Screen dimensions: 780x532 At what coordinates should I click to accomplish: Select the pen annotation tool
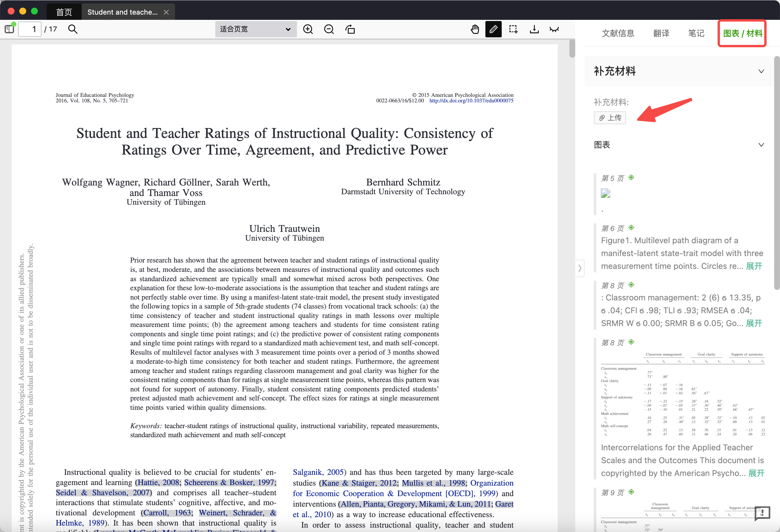point(493,29)
